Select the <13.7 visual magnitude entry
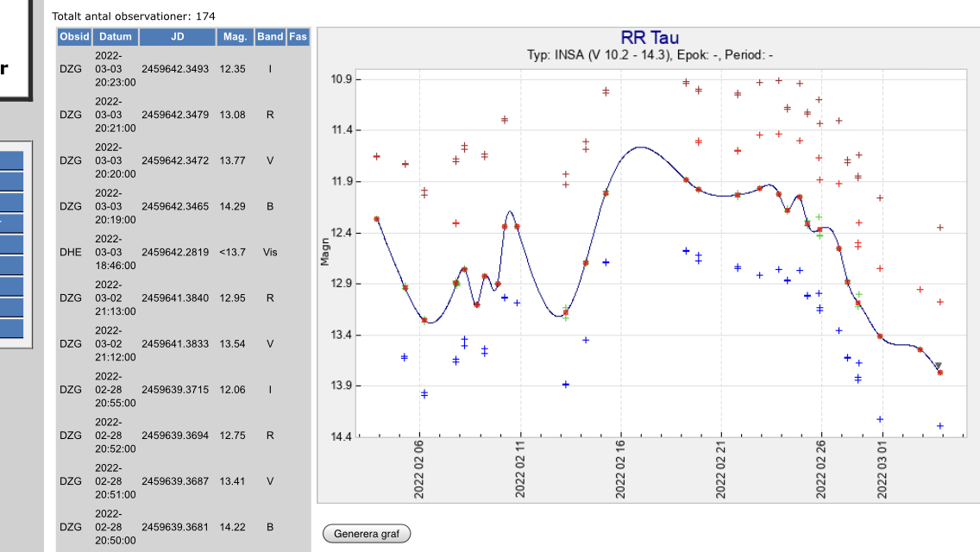This screenshot has height=552, width=980. (232, 253)
